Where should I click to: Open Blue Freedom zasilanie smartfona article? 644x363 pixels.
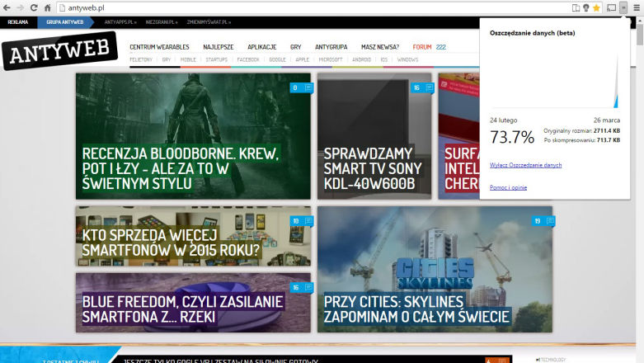coord(193,303)
